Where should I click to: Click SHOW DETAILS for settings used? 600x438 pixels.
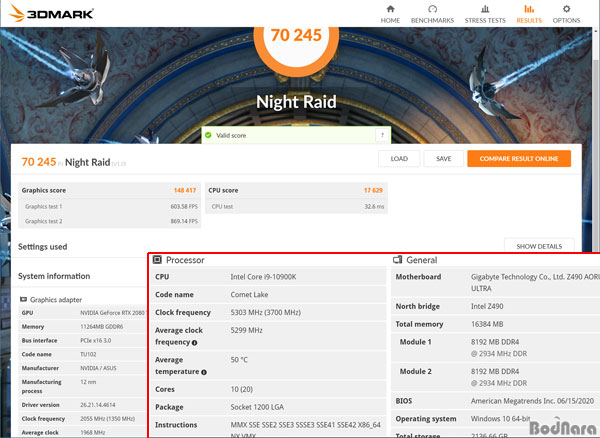pyautogui.click(x=539, y=246)
